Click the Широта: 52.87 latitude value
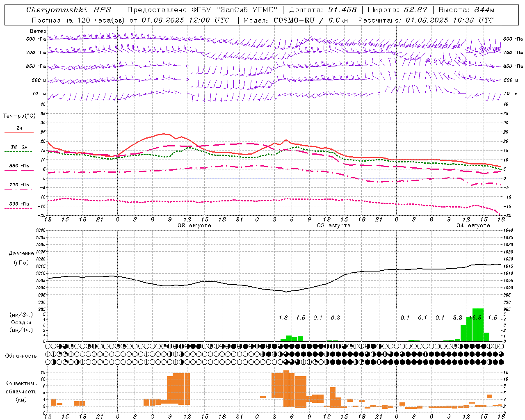Screen dimensions: 525x420 point(397,10)
